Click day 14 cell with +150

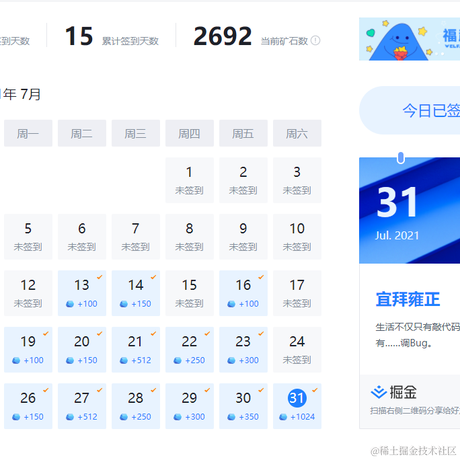136,293
